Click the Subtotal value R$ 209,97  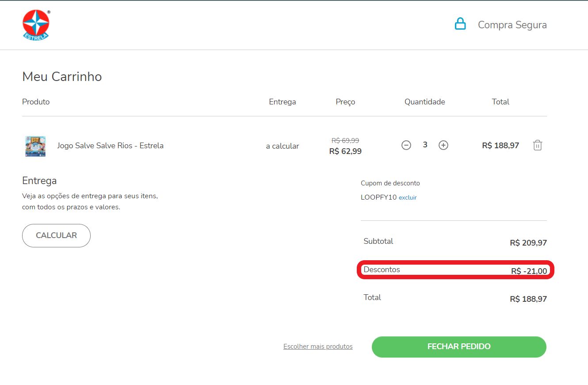(528, 243)
